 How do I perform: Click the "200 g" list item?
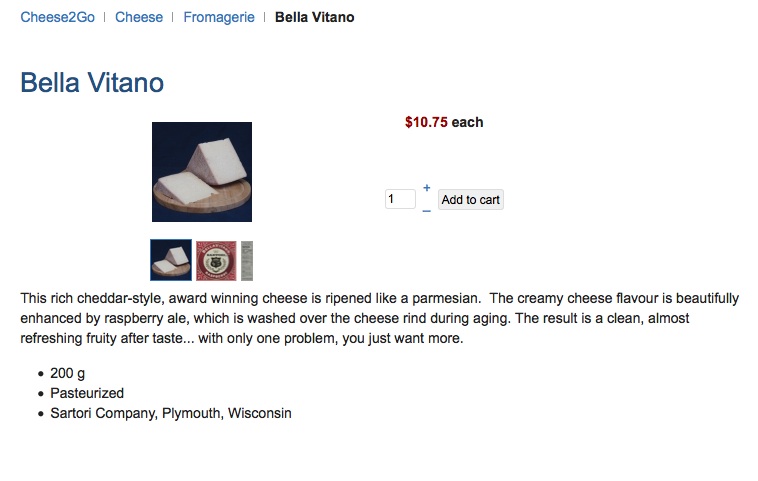(67, 373)
